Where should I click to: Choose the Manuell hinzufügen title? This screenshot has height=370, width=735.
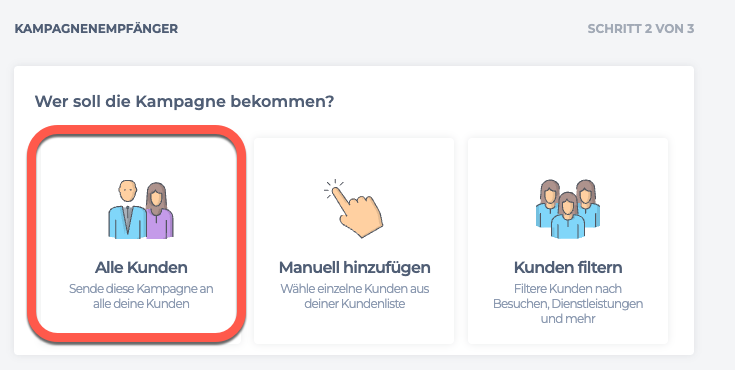coord(354,268)
